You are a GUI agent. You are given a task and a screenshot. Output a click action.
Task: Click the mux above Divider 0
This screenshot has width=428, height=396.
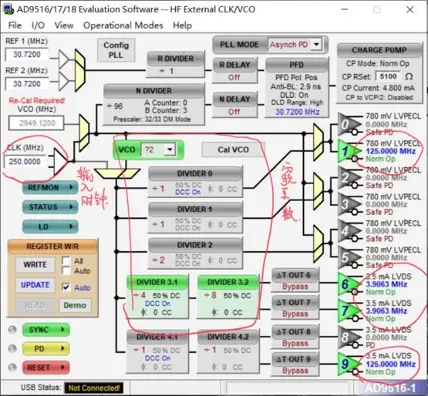tap(117, 173)
